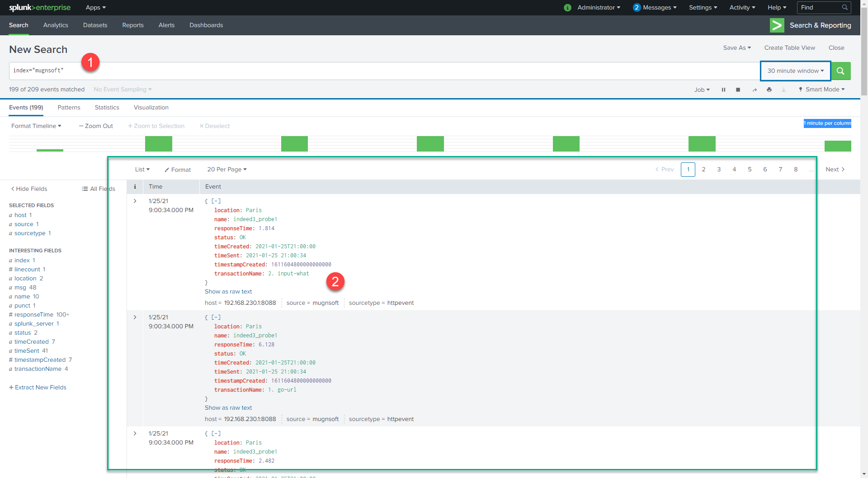The image size is (868, 478).
Task: Open the 30 minute window time picker
Action: click(x=796, y=71)
